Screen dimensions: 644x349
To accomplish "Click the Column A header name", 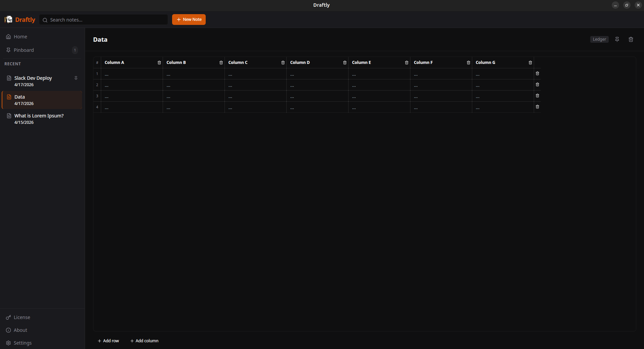I will click(114, 63).
